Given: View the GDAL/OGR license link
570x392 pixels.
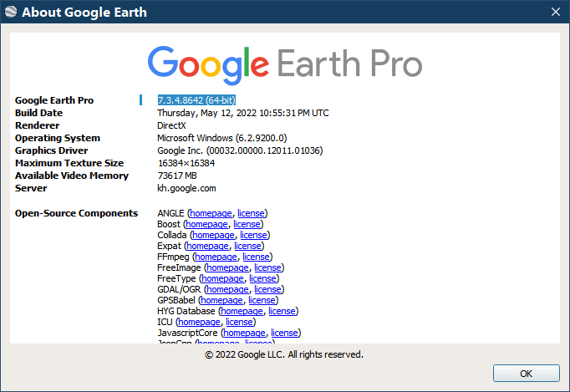Looking at the screenshot, I should [x=268, y=289].
